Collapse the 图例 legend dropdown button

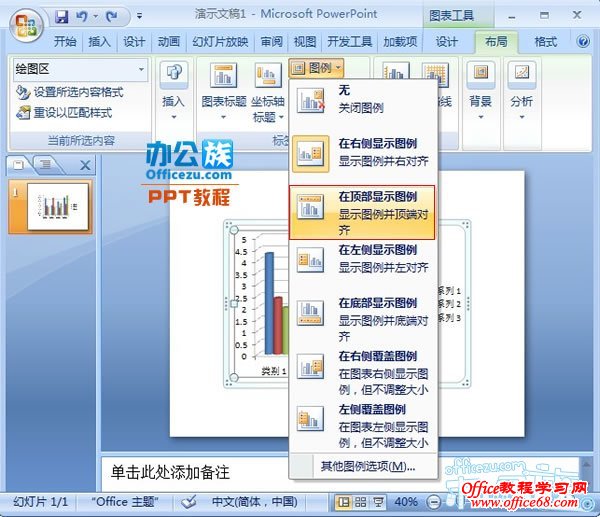[x=317, y=68]
